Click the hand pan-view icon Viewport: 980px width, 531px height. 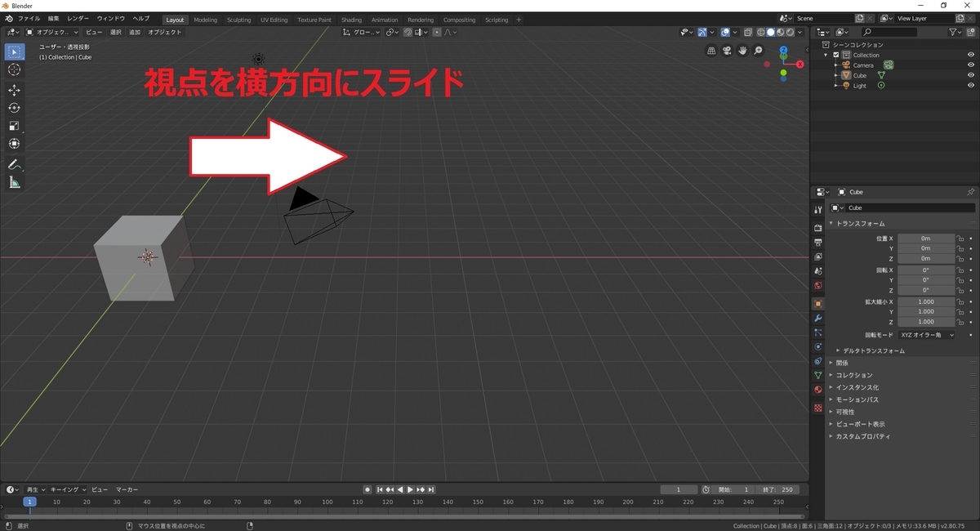(743, 51)
